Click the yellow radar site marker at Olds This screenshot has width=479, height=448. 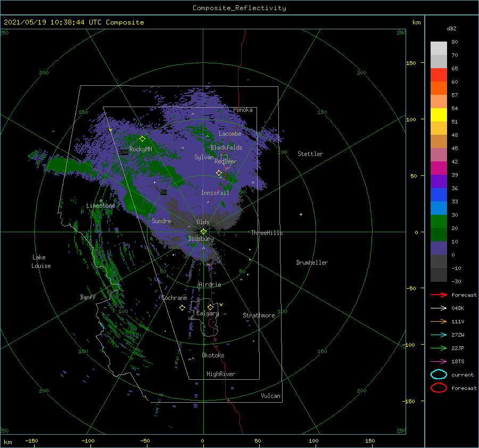[203, 232]
